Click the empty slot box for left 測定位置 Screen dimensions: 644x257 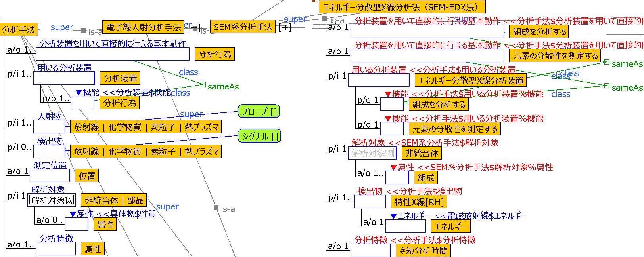click(50, 176)
